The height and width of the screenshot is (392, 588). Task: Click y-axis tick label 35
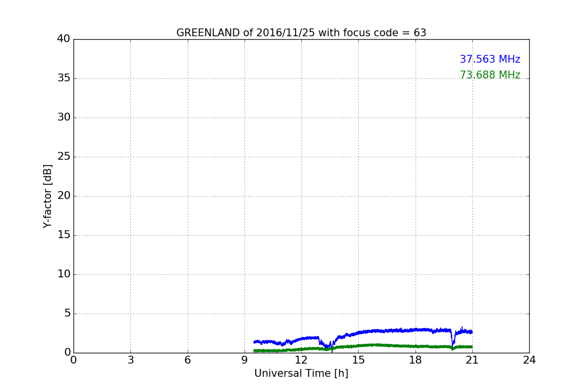pos(64,78)
